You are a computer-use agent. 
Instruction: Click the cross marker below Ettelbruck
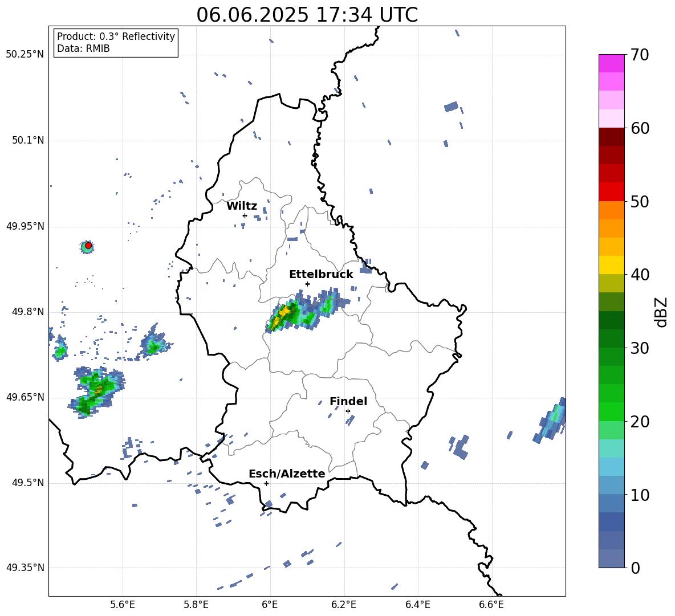pyautogui.click(x=307, y=284)
